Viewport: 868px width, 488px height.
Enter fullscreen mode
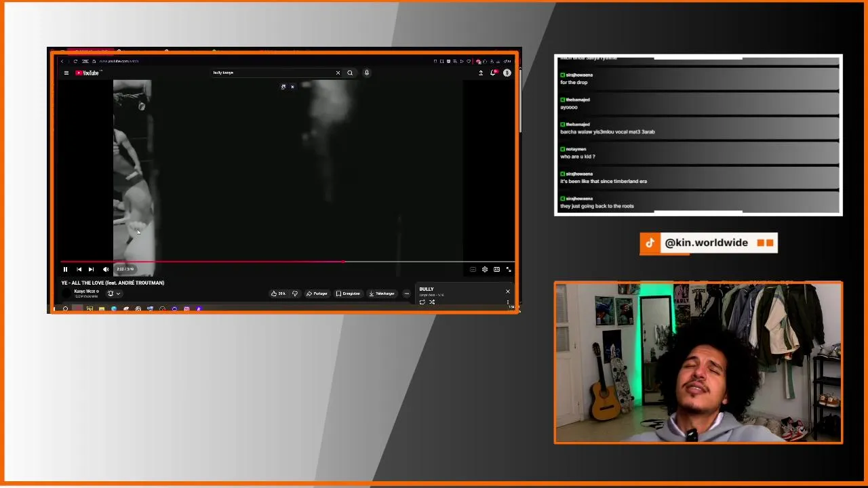click(509, 269)
